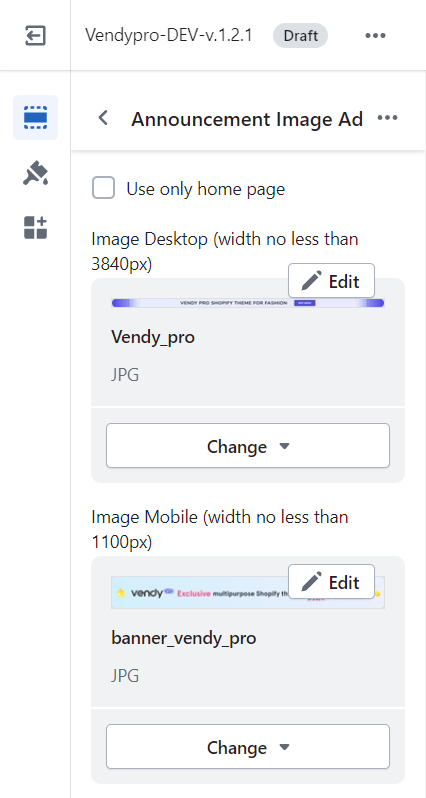Click the 'Use only home page' label

[206, 189]
